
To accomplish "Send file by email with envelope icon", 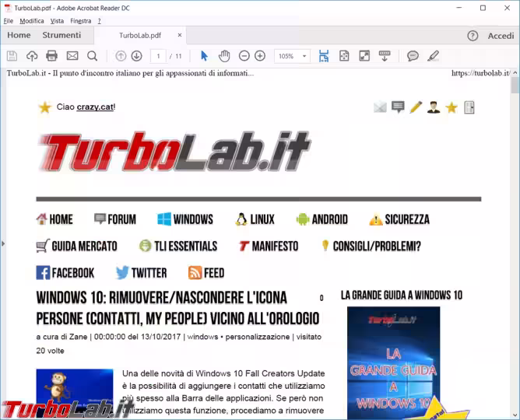I will 72,56.
